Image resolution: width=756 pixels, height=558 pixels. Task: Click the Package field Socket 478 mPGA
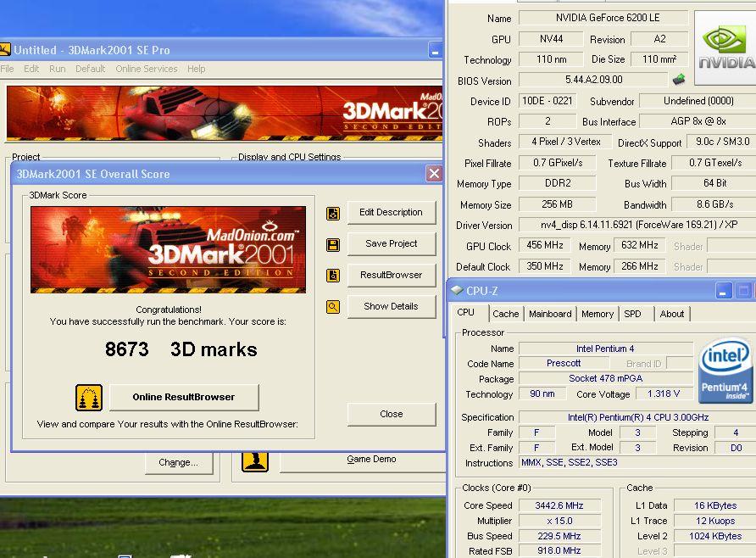click(x=606, y=378)
